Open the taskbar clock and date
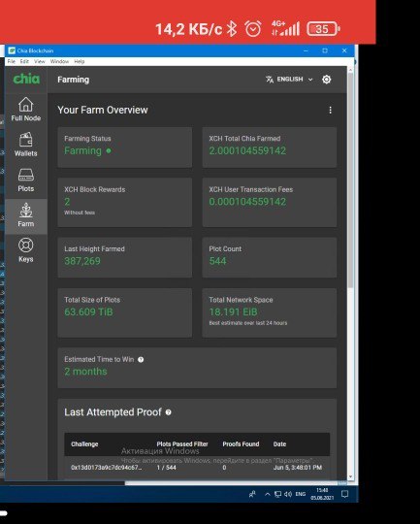 point(322,494)
